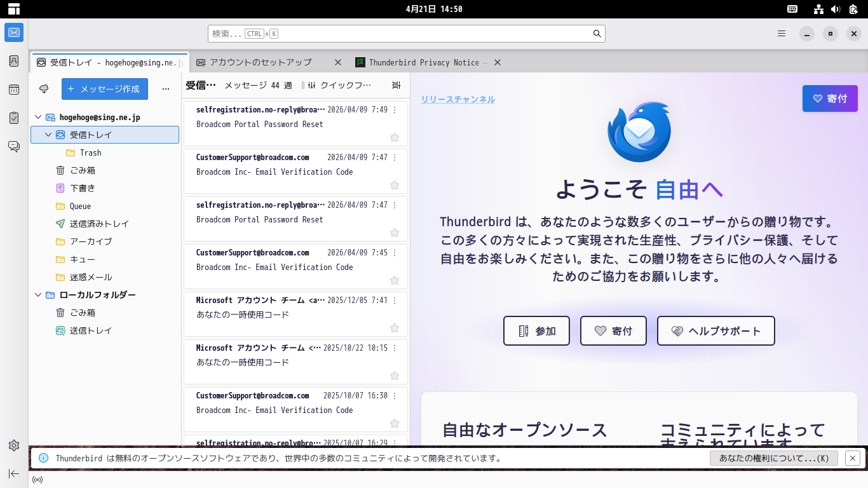
Task: Open the activities overview icon in top panel
Action: (14, 9)
